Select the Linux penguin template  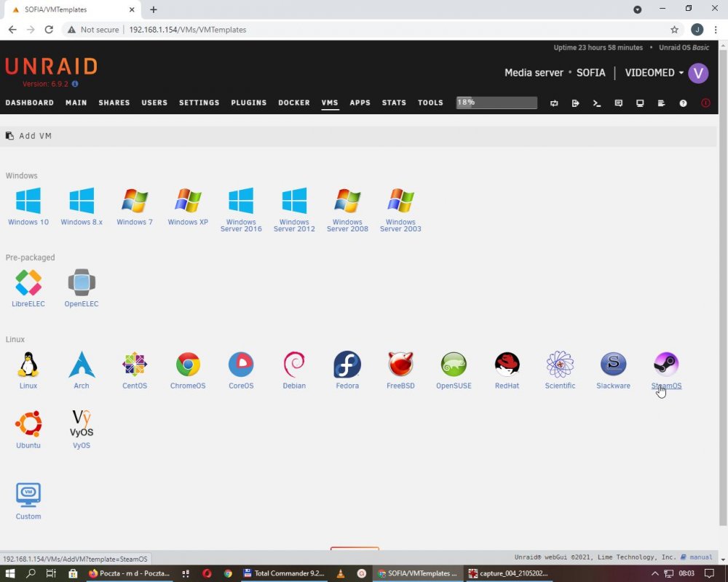[x=28, y=370]
